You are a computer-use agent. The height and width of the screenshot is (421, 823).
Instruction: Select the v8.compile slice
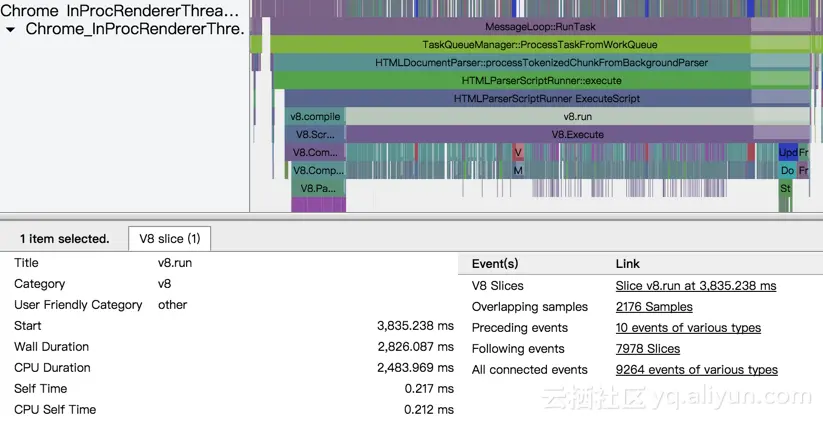tap(315, 117)
